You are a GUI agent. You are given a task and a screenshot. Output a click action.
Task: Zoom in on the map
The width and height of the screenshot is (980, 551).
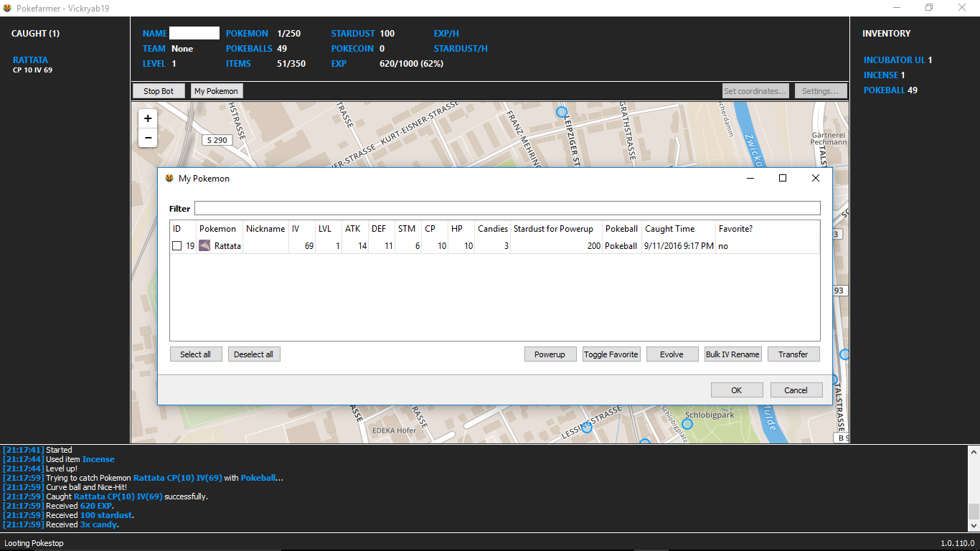(x=148, y=119)
